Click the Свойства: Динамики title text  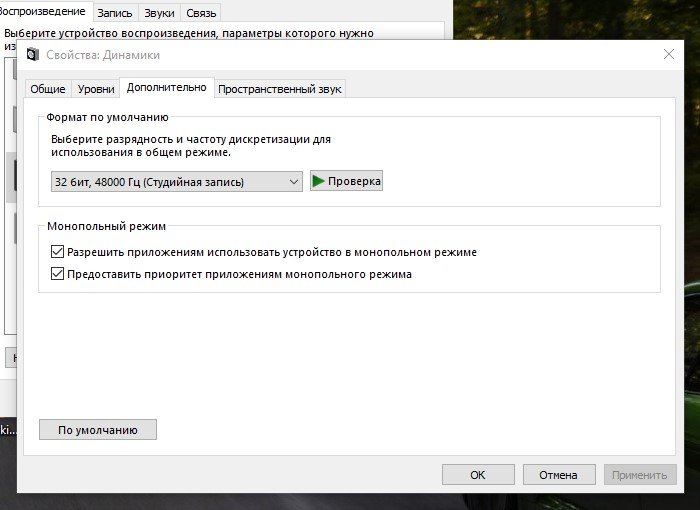[x=103, y=55]
